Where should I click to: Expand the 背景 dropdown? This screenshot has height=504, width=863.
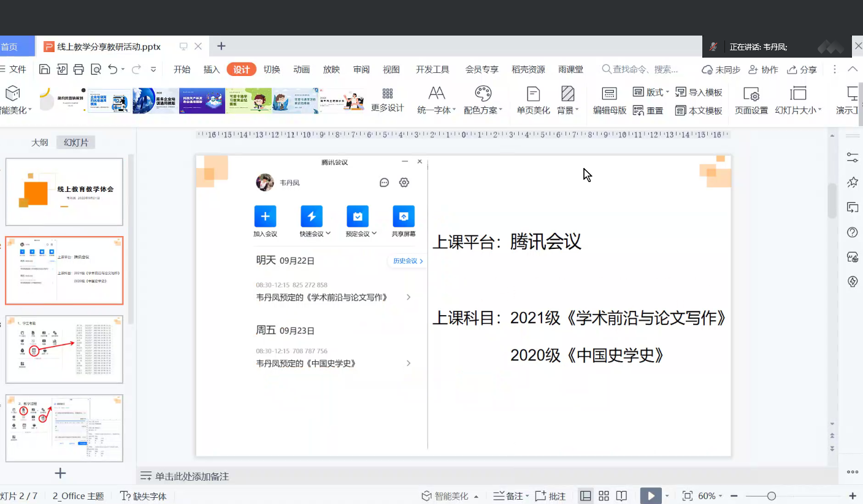coord(577,111)
